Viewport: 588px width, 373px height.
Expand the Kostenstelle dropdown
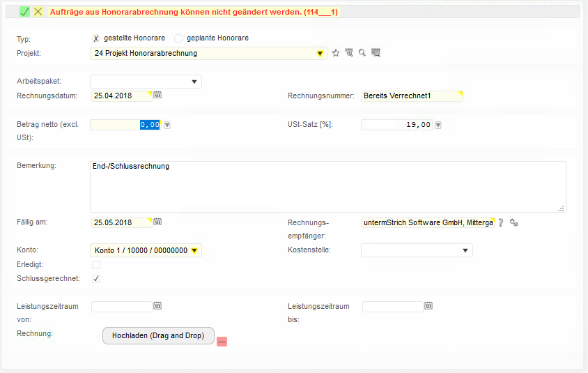[465, 250]
